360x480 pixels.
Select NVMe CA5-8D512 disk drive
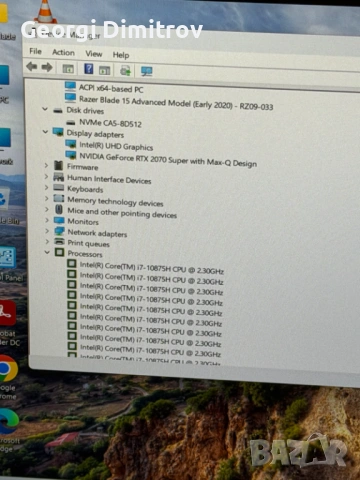click(110, 123)
